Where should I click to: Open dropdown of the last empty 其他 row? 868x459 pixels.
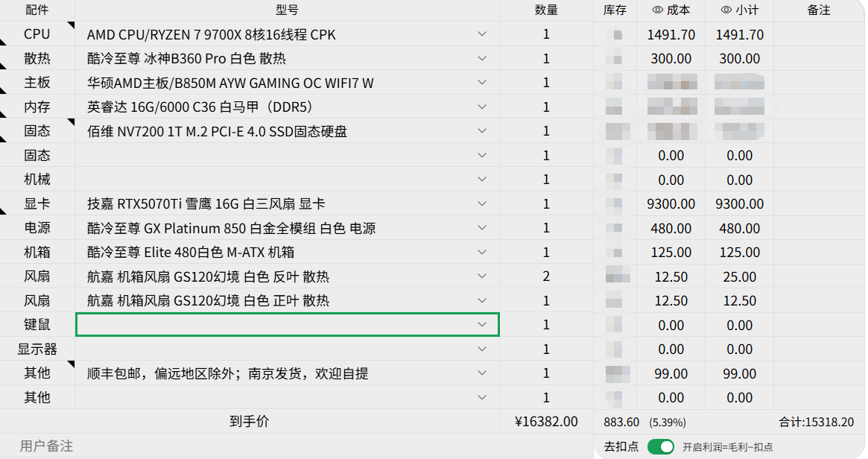(482, 398)
